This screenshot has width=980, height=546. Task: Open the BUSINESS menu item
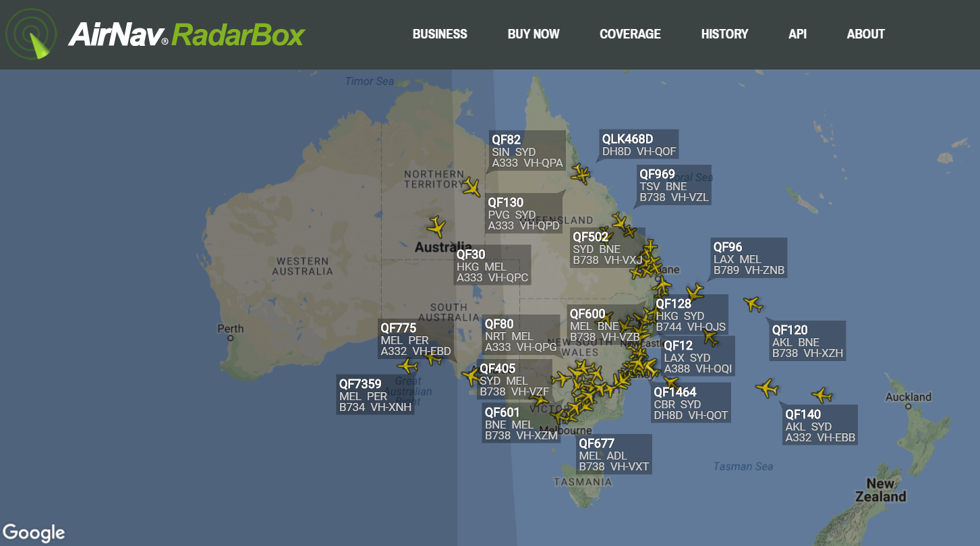pyautogui.click(x=440, y=34)
